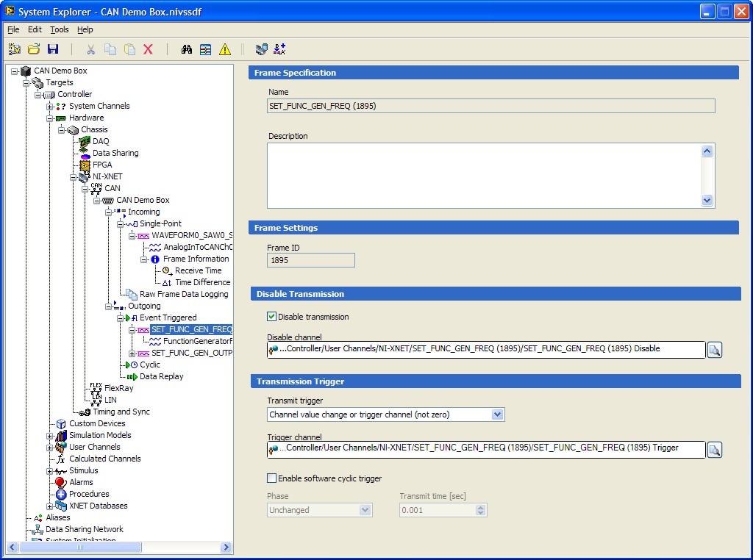The image size is (753, 560).
Task: Click the Copy toolbar icon
Action: click(110, 49)
